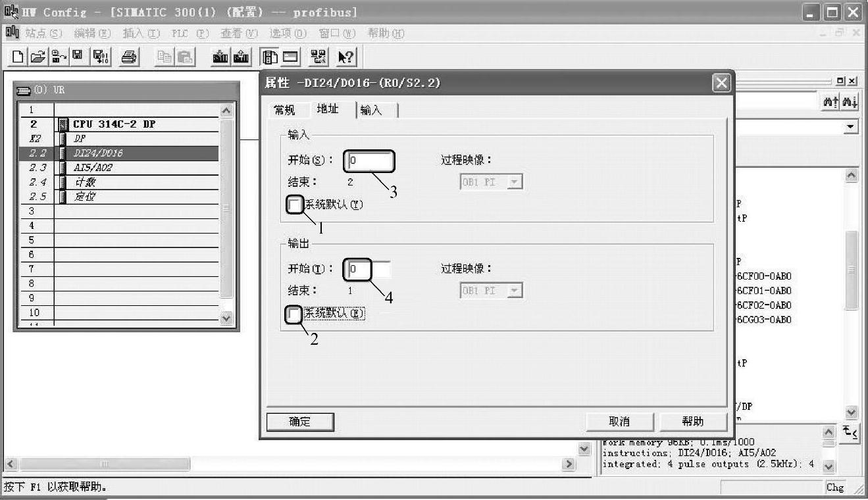Open the 窗口(W) menu
The image size is (868, 500).
pos(337,33)
